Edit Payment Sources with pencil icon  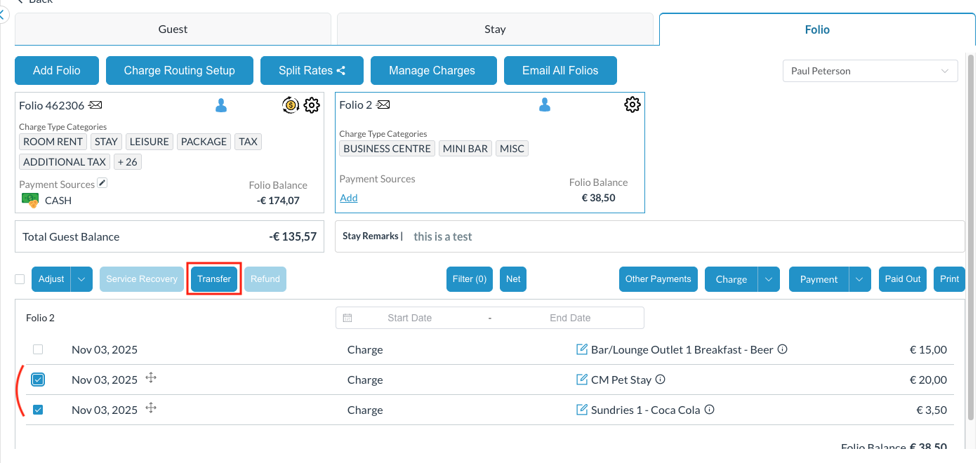102,183
